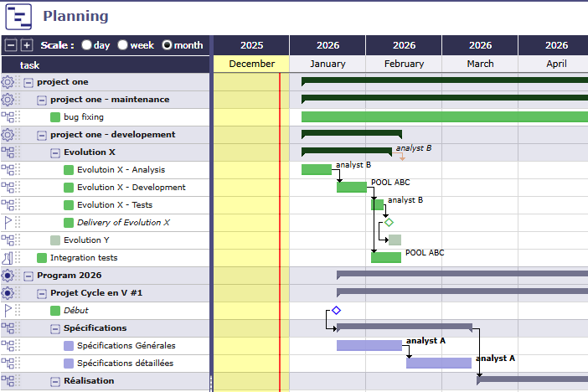This screenshot has height=392, width=588.
Task: Click the program icon beside Program 2026
Action: pos(8,276)
